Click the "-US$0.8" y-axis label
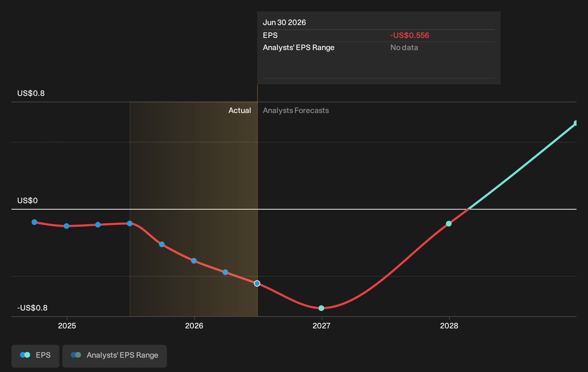 click(x=32, y=308)
